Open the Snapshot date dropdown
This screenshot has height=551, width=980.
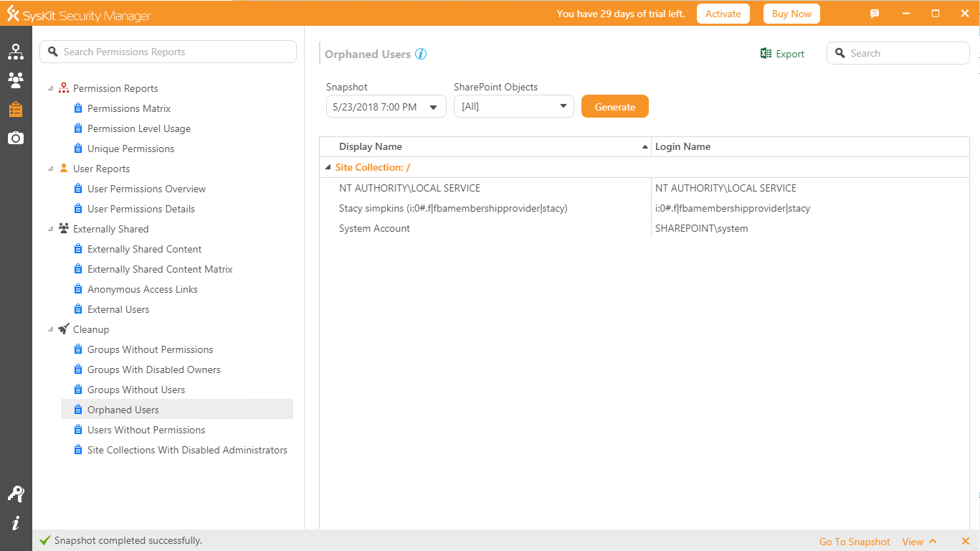386,107
